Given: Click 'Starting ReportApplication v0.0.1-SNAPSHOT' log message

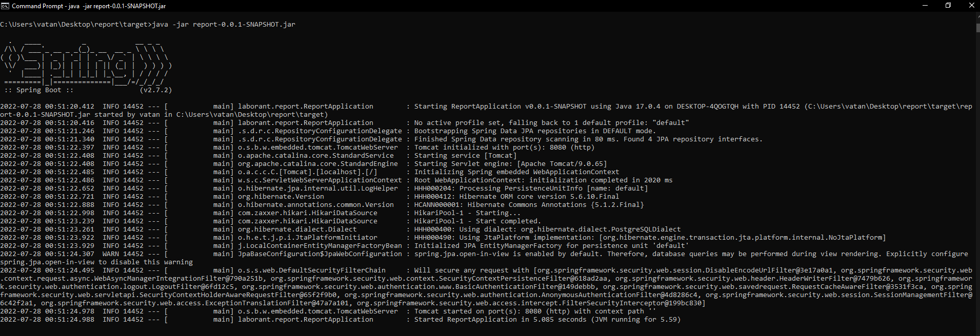Looking at the screenshot, I should point(500,106).
